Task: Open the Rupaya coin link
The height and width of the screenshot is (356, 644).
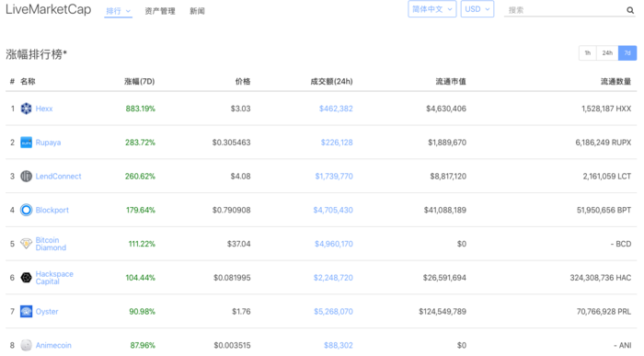Action: pos(48,143)
